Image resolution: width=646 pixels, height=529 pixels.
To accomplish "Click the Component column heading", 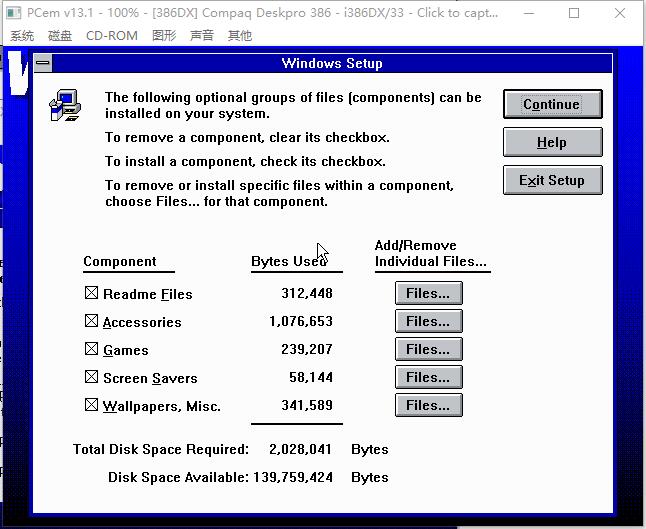I will (x=120, y=262).
